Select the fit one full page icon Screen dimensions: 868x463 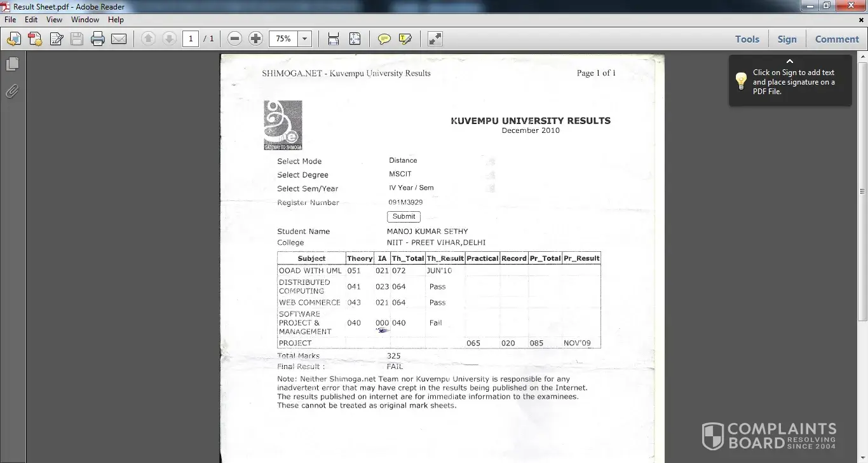pos(355,39)
